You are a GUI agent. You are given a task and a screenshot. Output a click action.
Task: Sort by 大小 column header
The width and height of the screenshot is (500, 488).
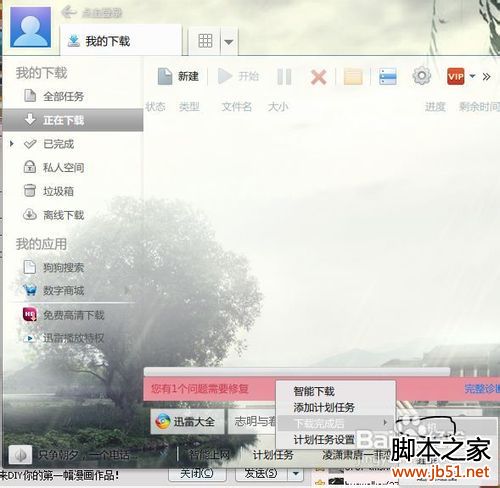tap(278, 107)
